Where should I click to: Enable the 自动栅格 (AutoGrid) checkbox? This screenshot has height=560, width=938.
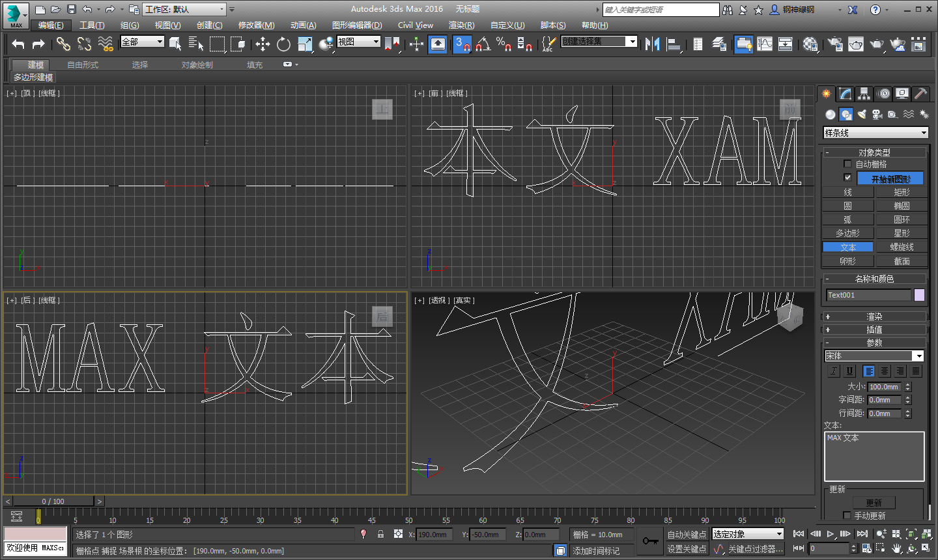847,163
